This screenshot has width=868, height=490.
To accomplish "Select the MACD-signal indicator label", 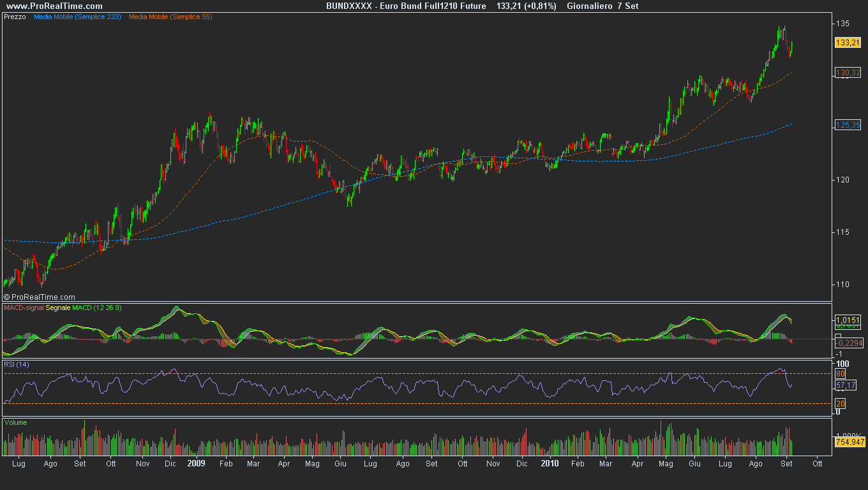I will tap(24, 308).
